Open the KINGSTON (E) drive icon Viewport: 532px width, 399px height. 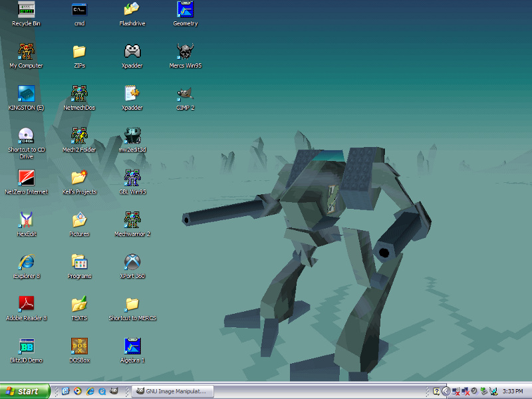(26, 93)
